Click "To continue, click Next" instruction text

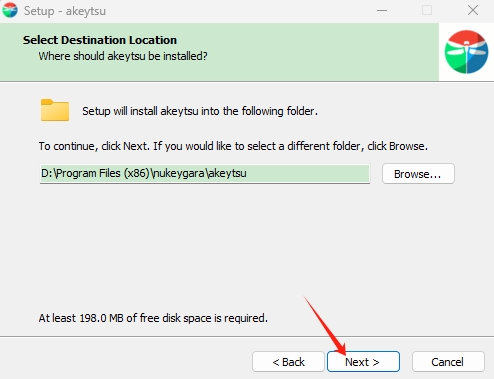233,146
